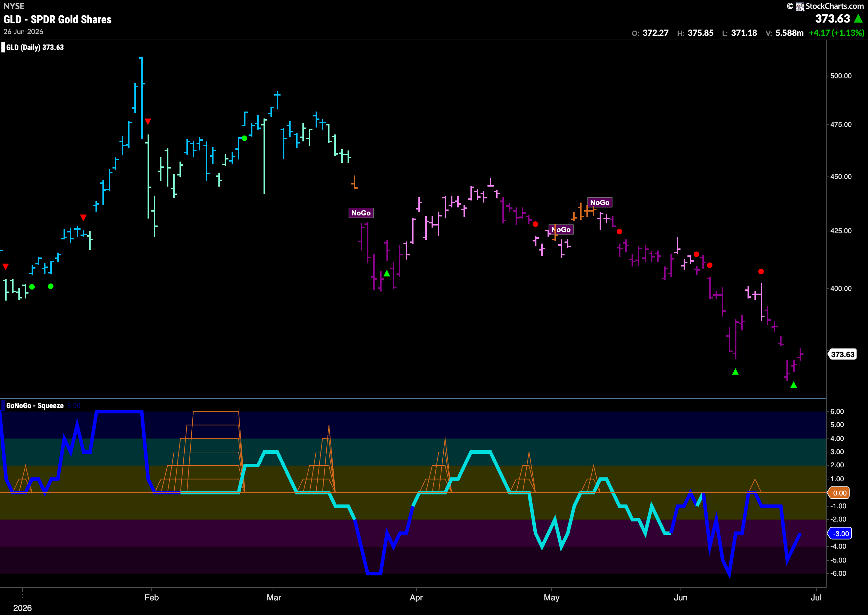Click the Mar label on time axis
868x615 pixels.
pos(274,598)
